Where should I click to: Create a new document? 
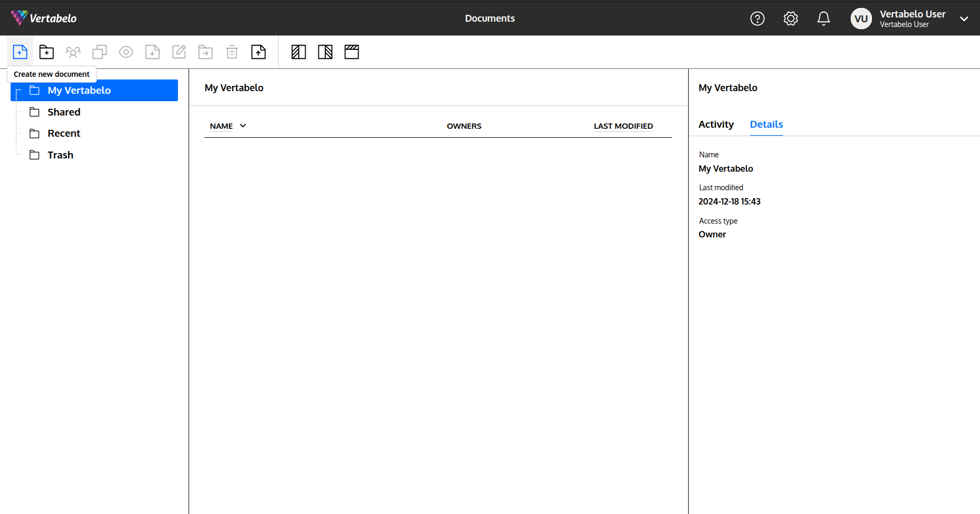[20, 51]
